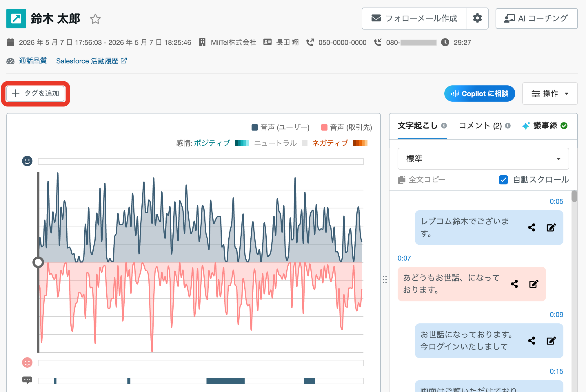The width and height of the screenshot is (586, 392).
Task: Toggle 音声 (取引先) legend series
Action: click(347, 127)
